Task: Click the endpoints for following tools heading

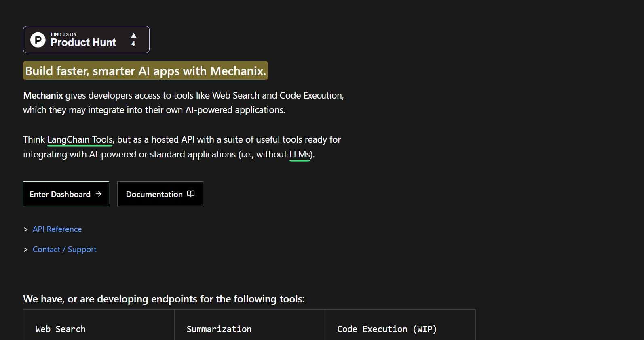Action: (x=164, y=299)
